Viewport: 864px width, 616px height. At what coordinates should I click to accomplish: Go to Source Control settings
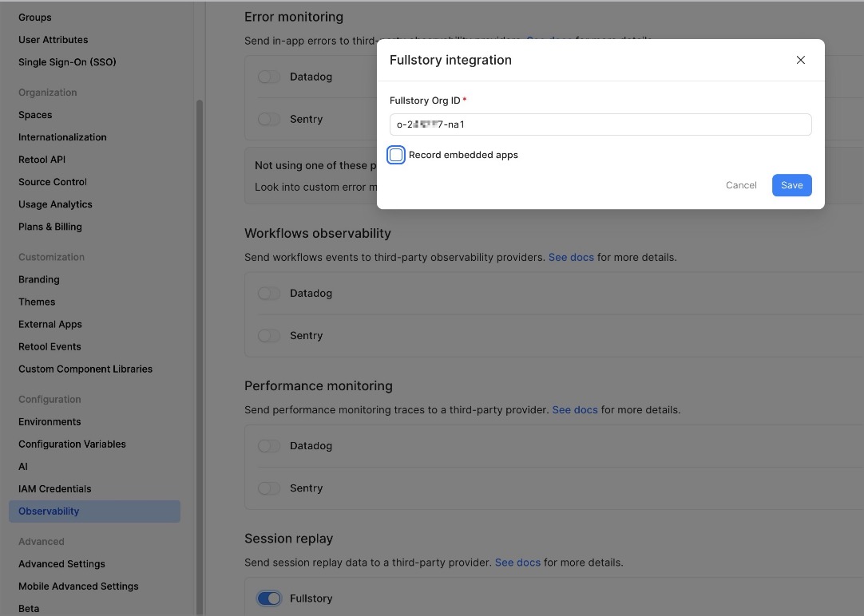coord(53,182)
